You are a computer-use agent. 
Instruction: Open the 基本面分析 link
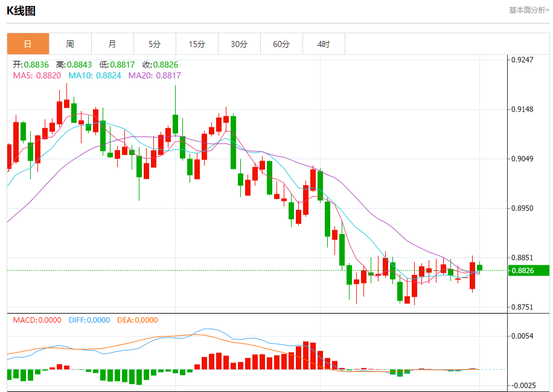529,10
